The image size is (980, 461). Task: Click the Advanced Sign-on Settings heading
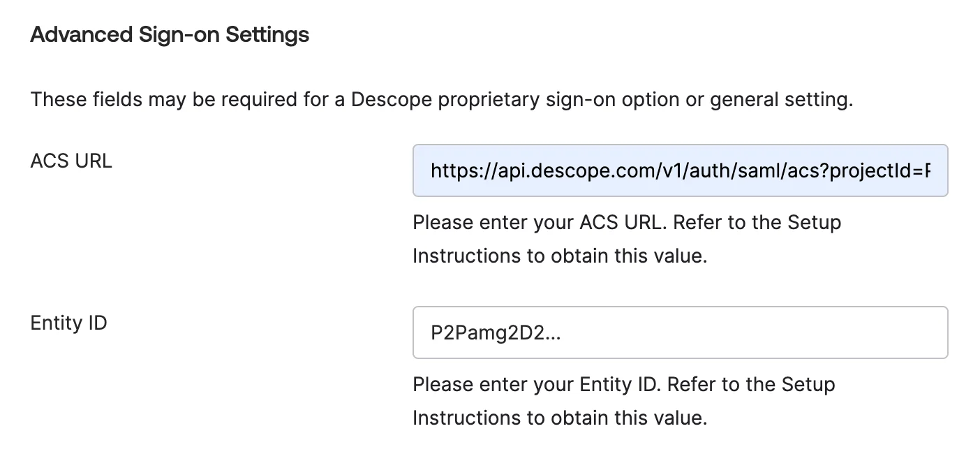(169, 34)
